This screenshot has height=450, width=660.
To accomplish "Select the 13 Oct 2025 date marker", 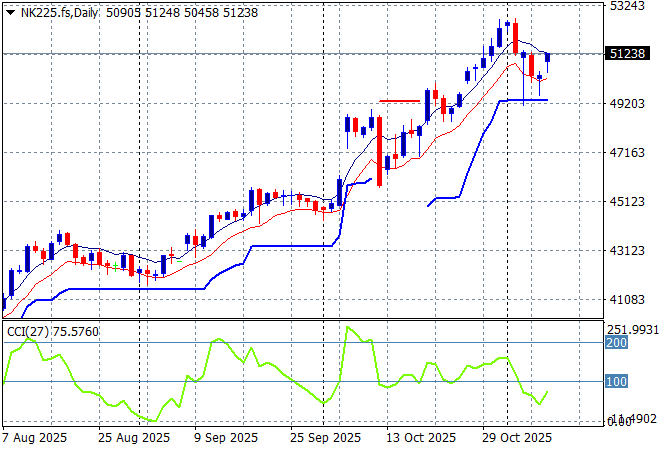I will [x=421, y=438].
